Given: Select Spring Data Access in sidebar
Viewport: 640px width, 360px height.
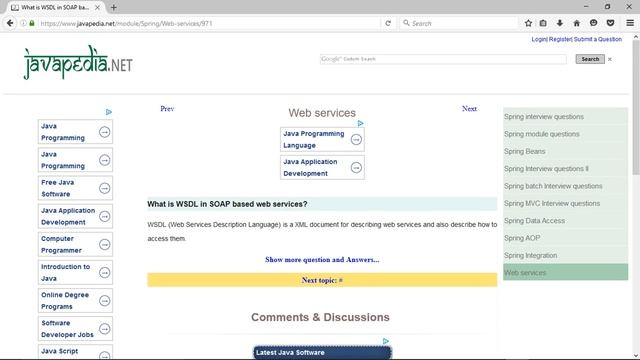Looking at the screenshot, I should point(565,221).
